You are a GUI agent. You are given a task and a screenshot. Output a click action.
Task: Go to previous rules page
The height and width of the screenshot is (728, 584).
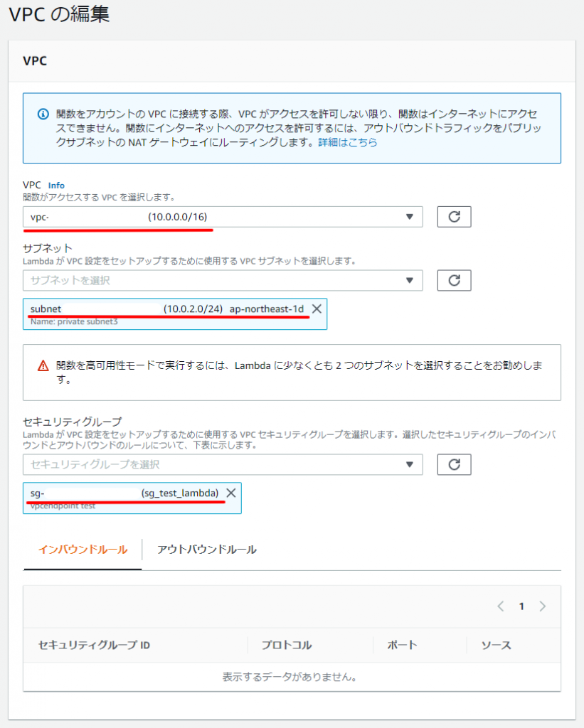click(x=500, y=606)
